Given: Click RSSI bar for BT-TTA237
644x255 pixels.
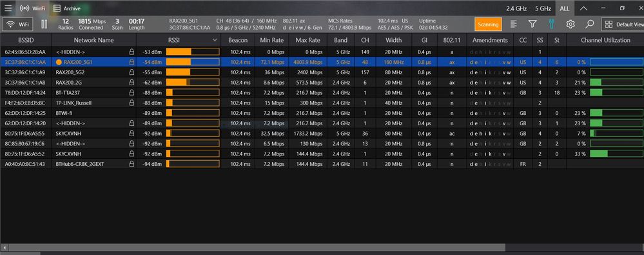Looking at the screenshot, I should pos(193,92).
